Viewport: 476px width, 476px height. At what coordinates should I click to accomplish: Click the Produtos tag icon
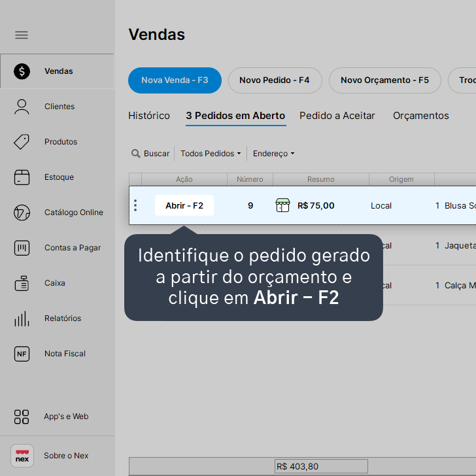[x=22, y=142]
